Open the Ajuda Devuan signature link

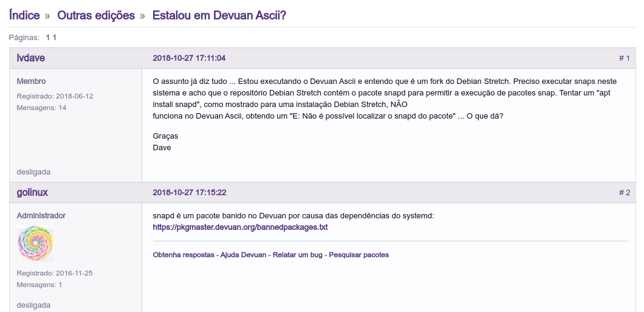(244, 255)
